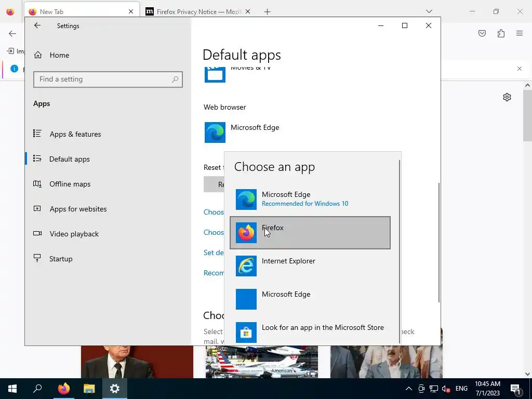Close Firefox Privacy Notice tab
Image resolution: width=532 pixels, height=399 pixels.
pos(248,11)
